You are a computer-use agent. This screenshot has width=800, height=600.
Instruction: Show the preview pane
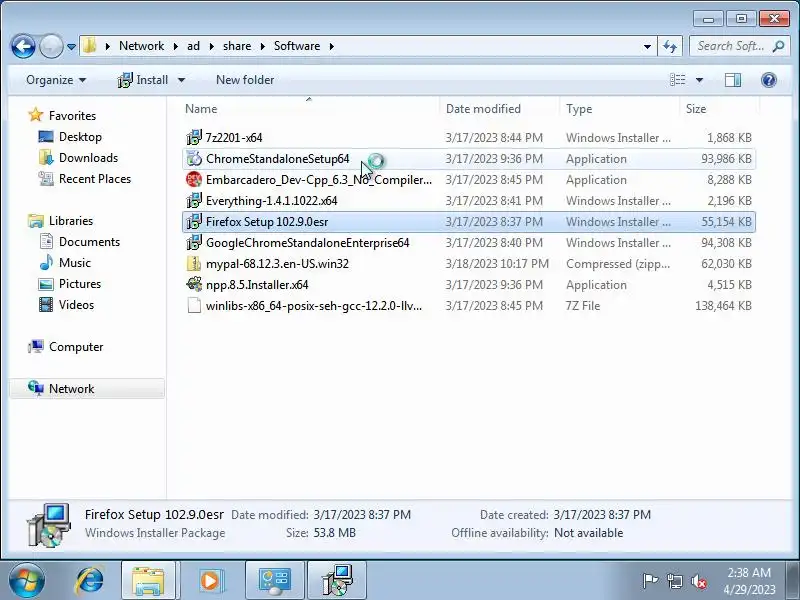tap(733, 80)
